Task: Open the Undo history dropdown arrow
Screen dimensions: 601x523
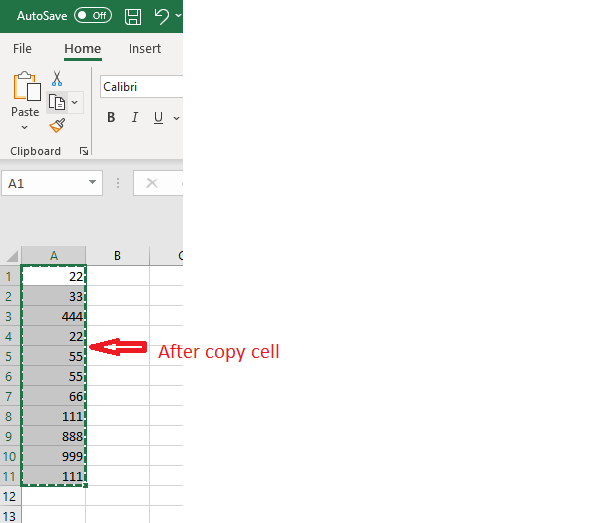Action: pos(178,16)
